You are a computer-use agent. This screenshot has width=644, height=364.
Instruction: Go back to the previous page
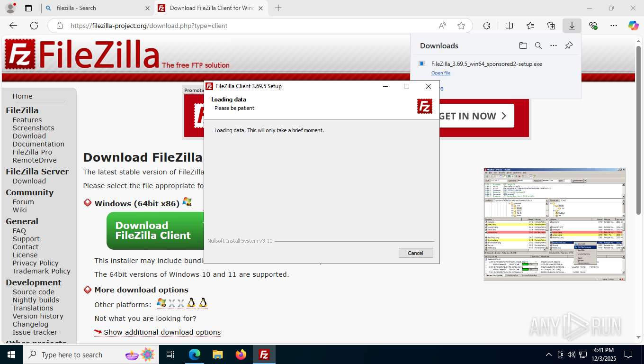click(13, 26)
